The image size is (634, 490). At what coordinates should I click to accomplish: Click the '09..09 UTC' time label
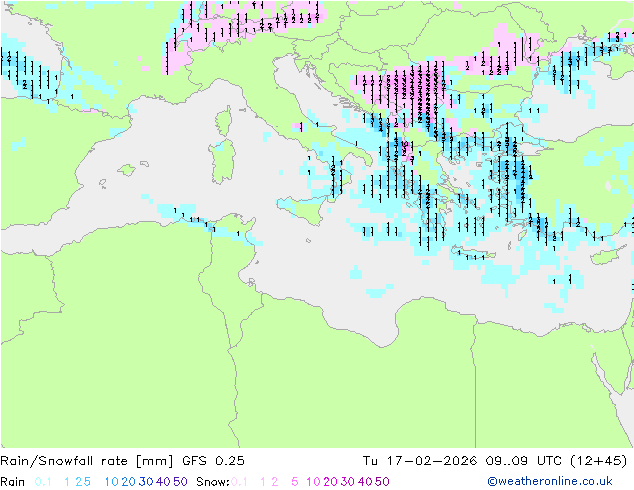[524, 461]
